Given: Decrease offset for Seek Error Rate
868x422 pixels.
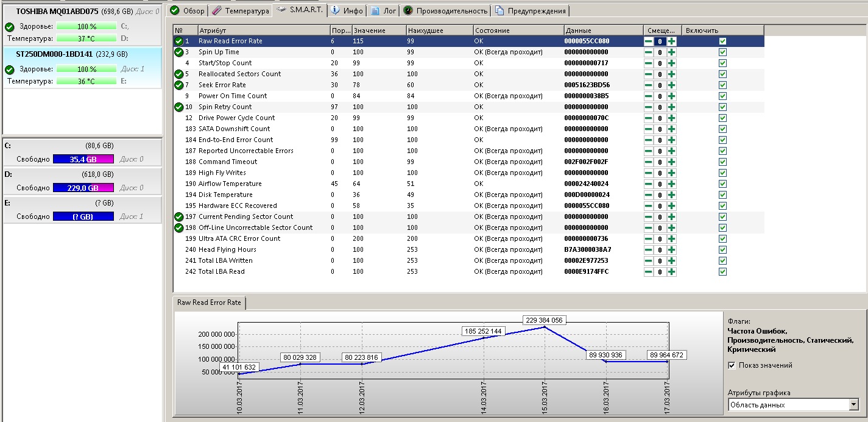Looking at the screenshot, I should (x=649, y=85).
